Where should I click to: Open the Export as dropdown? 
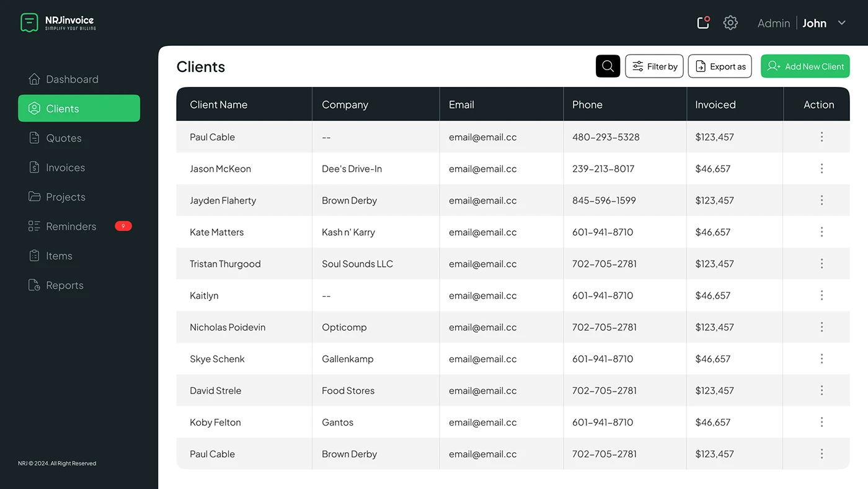(x=720, y=66)
